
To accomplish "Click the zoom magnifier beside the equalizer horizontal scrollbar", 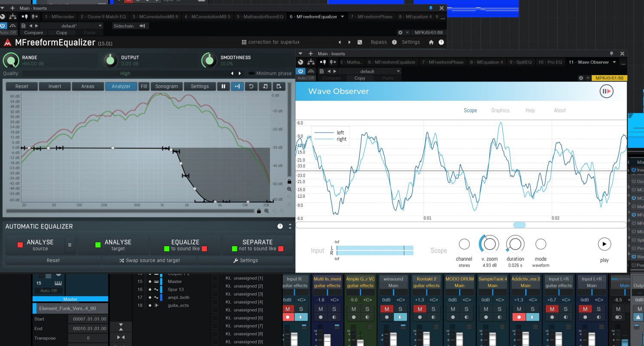I will pyautogui.click(x=267, y=211).
